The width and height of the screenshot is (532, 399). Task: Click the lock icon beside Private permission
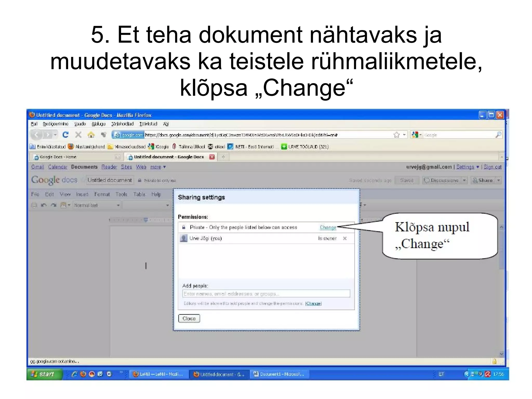coord(184,227)
